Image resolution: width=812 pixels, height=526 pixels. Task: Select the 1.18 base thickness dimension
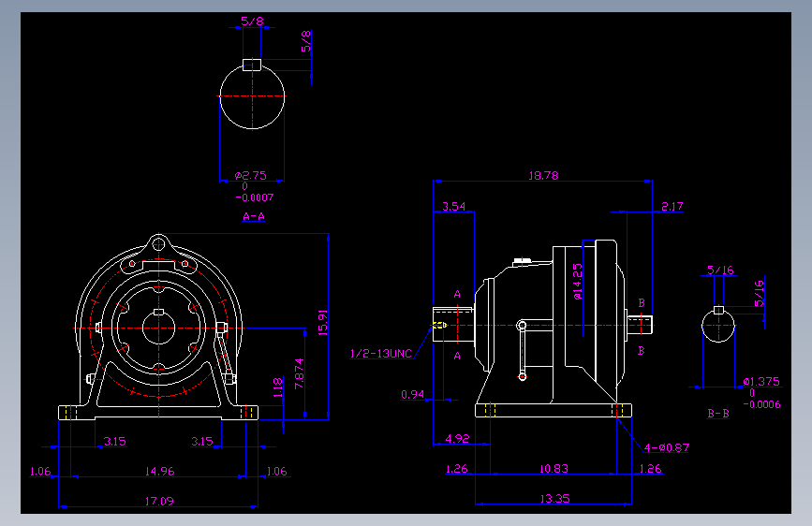coord(277,387)
